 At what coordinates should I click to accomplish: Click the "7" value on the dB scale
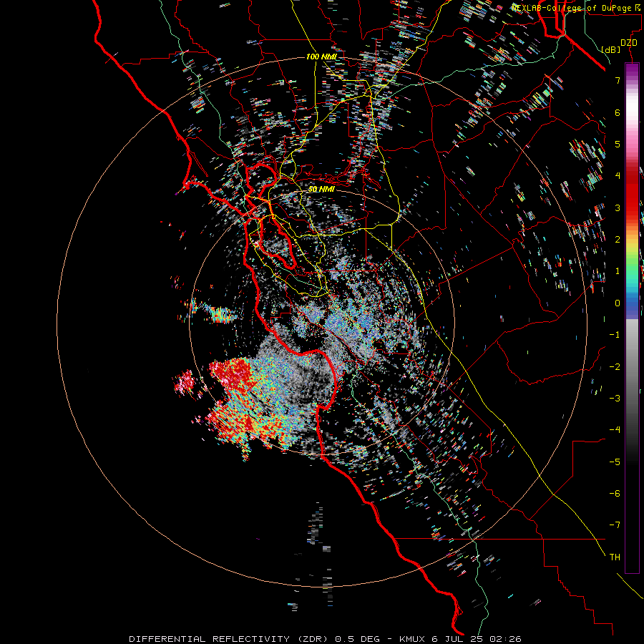[x=618, y=80]
